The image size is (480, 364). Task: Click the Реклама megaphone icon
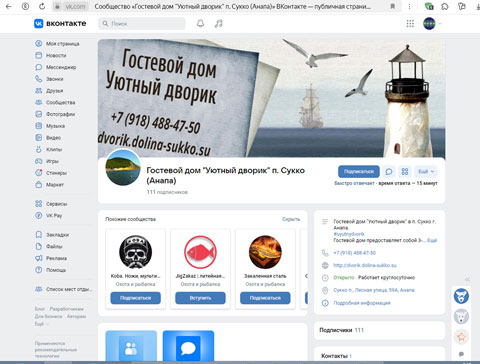coord(39,258)
